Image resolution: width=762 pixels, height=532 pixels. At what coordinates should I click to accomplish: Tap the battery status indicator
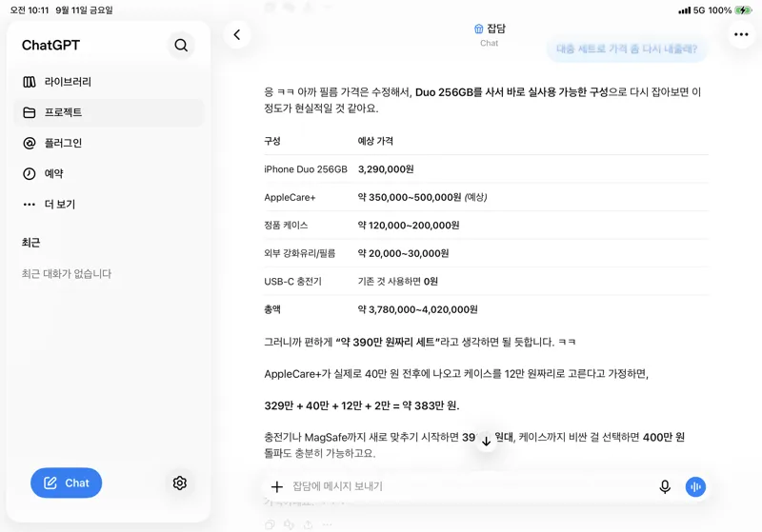tap(744, 10)
